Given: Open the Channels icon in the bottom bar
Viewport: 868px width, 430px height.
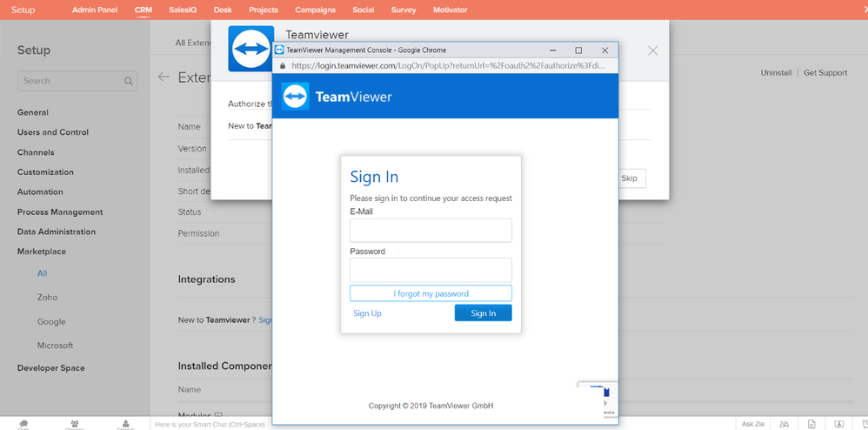Looking at the screenshot, I should tap(75, 425).
